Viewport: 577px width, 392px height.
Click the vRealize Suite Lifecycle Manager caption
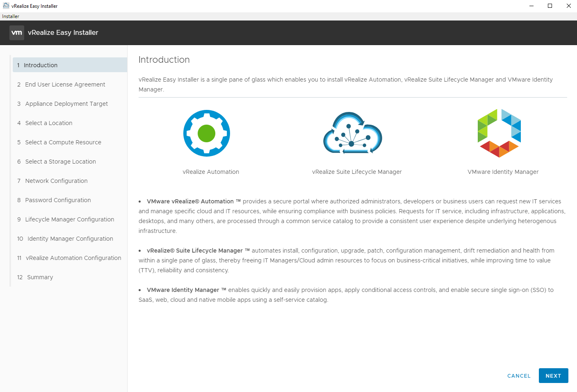pos(357,172)
